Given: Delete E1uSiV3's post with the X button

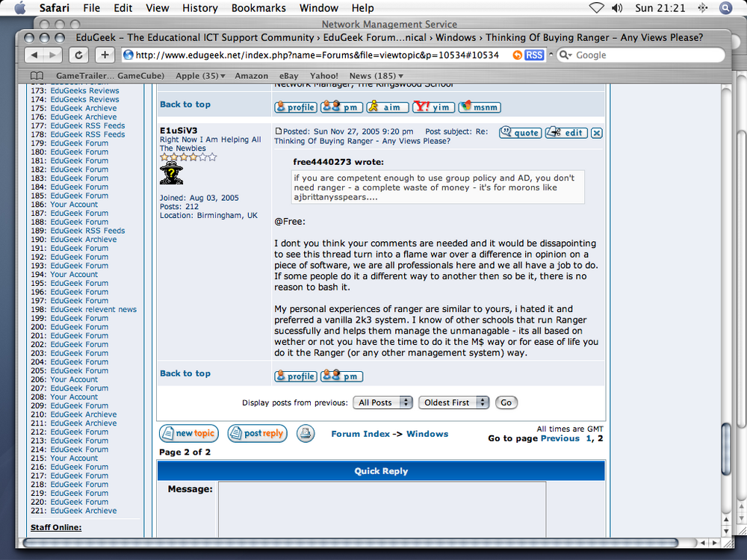Looking at the screenshot, I should [x=596, y=134].
